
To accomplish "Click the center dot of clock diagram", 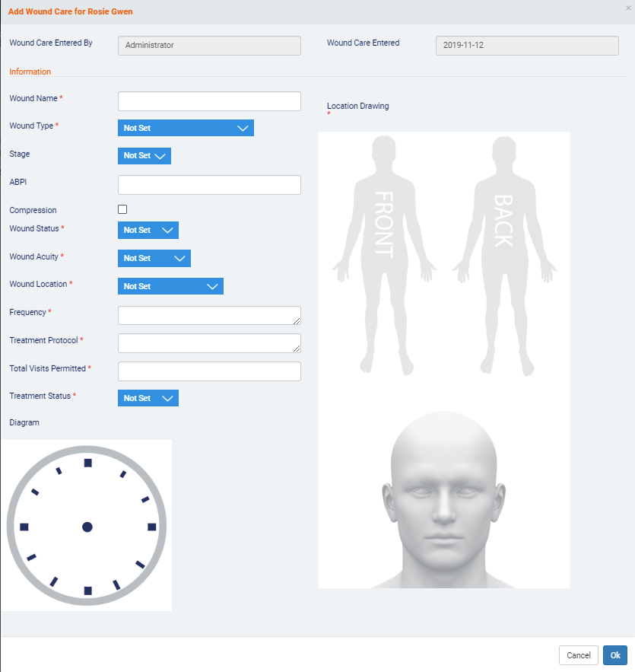I will 87,527.
